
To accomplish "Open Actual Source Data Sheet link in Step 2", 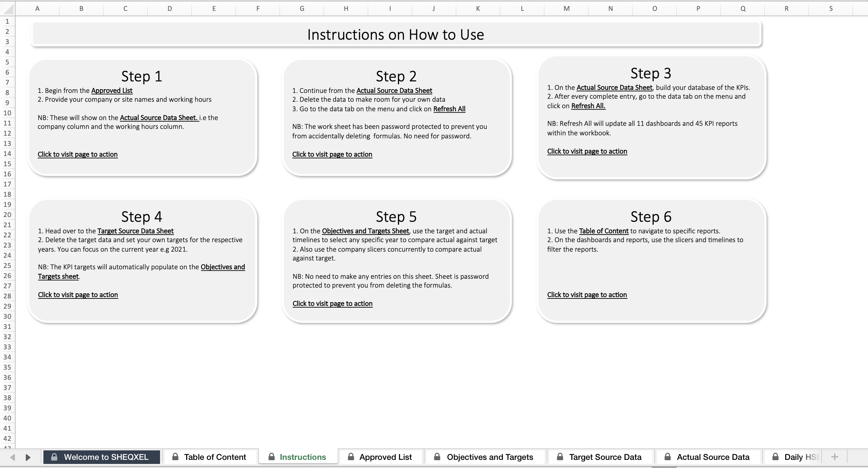I will pos(394,91).
